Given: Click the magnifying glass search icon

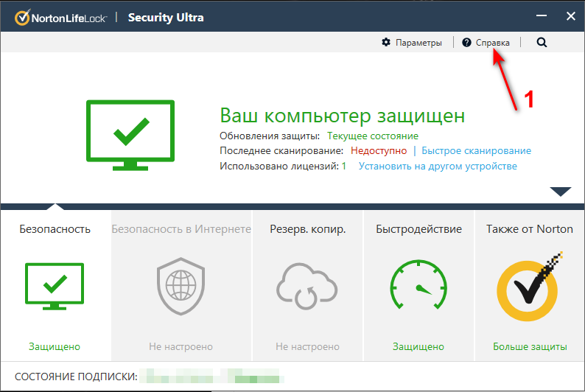Looking at the screenshot, I should click(542, 43).
